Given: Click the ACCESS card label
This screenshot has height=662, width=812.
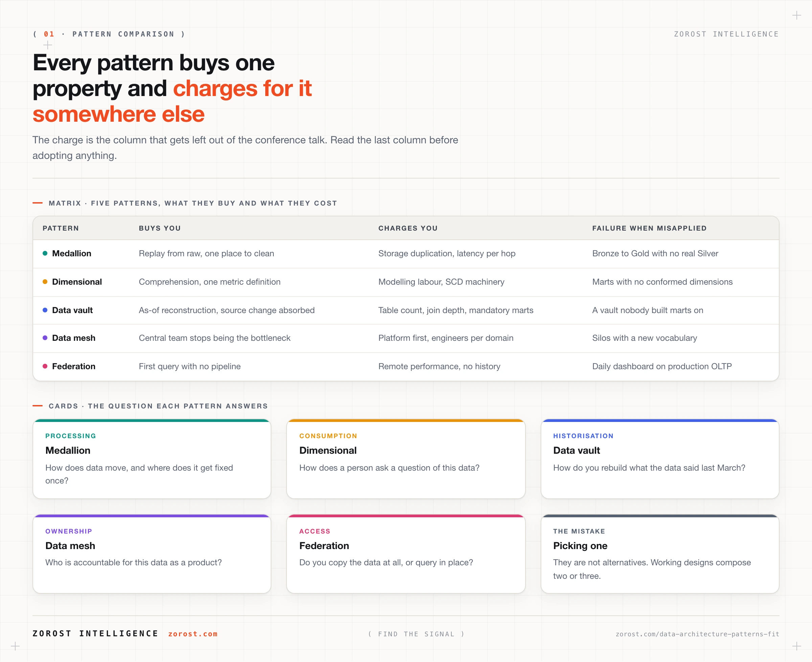Looking at the screenshot, I should (x=314, y=531).
